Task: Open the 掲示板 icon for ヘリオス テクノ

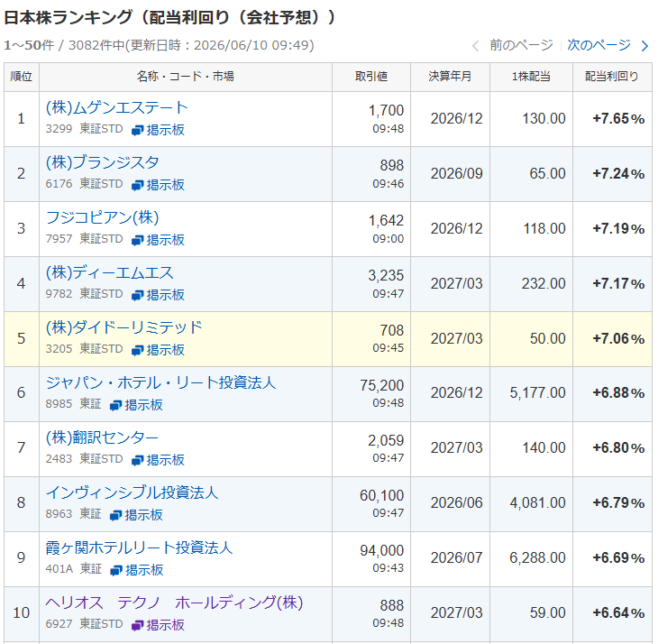Action: point(158,625)
